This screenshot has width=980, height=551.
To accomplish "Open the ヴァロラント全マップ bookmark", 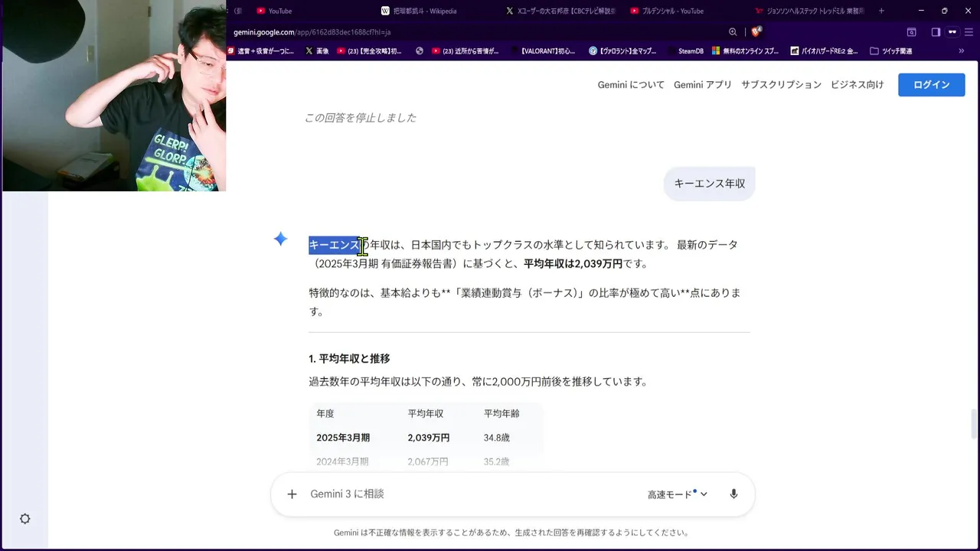I will [622, 51].
